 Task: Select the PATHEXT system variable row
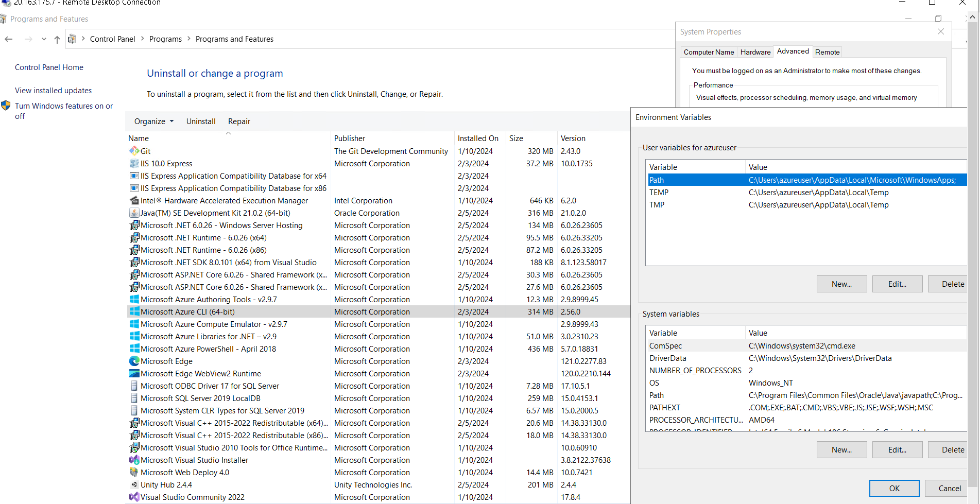[807, 407]
